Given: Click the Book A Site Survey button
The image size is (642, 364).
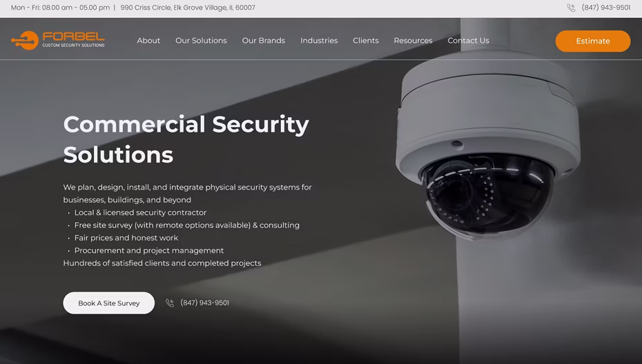Looking at the screenshot, I should tap(109, 303).
